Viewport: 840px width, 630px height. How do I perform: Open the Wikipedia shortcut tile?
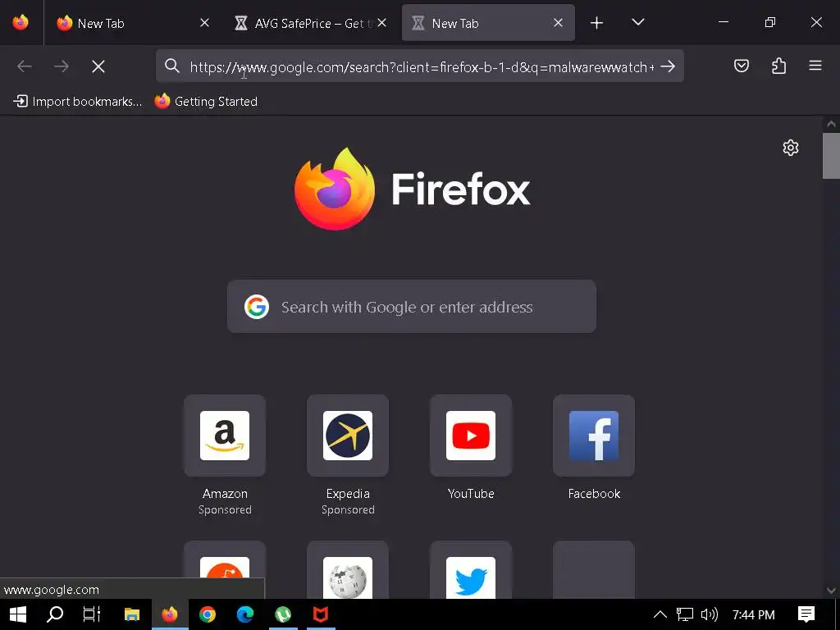(x=348, y=570)
